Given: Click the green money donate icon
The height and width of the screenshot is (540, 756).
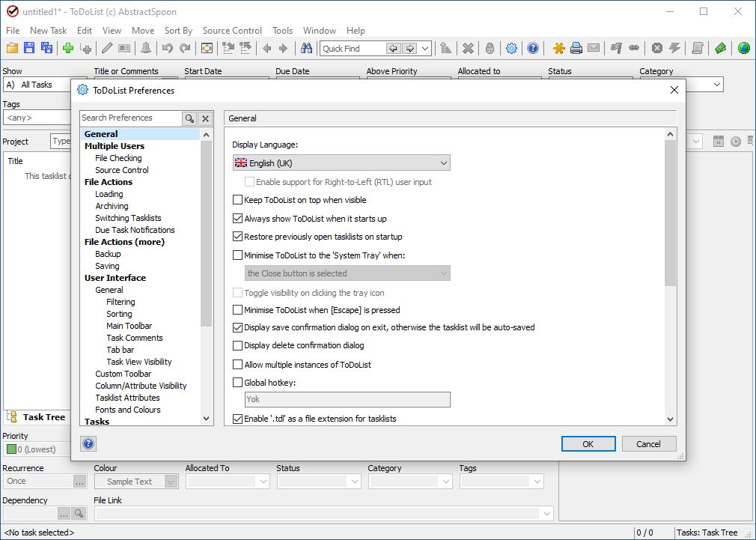Looking at the screenshot, I should click(x=720, y=48).
